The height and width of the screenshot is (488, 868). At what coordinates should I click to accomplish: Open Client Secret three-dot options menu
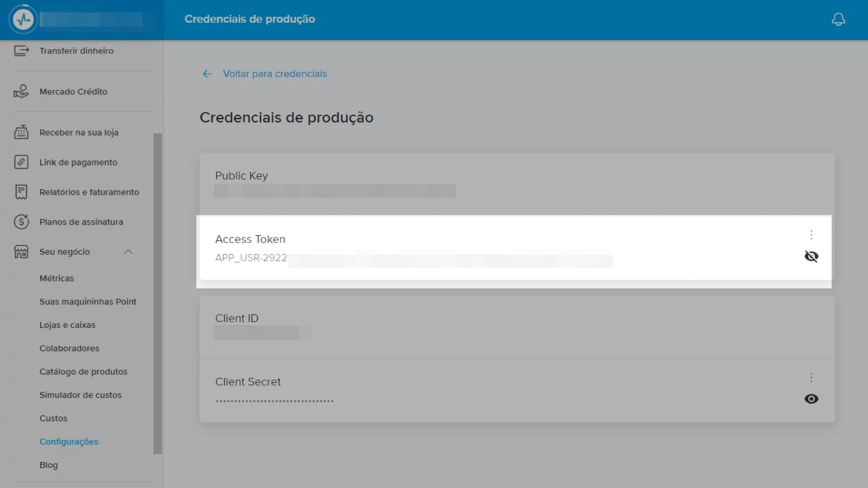coord(811,377)
